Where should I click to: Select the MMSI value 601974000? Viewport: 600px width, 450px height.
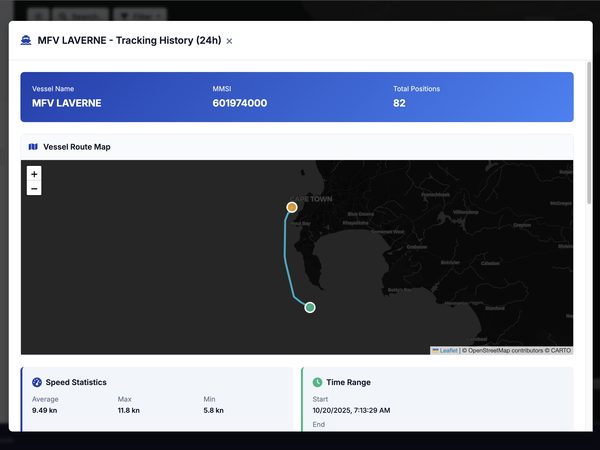pyautogui.click(x=240, y=103)
